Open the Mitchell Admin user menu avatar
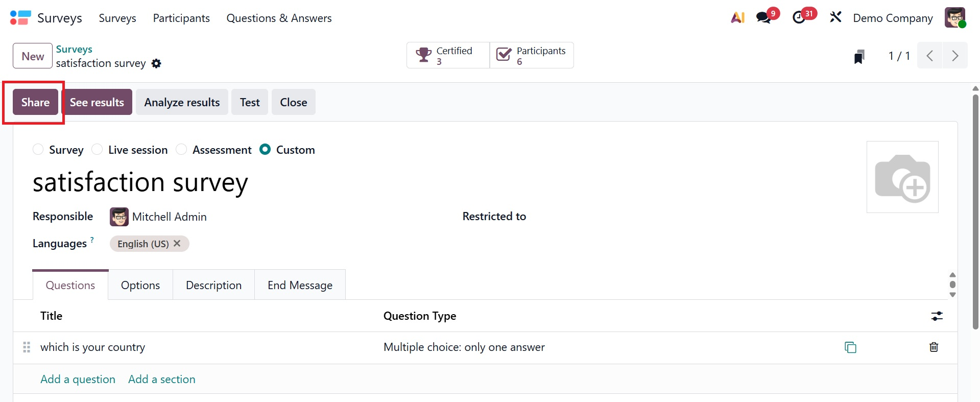Image resolution: width=980 pixels, height=402 pixels. tap(955, 18)
